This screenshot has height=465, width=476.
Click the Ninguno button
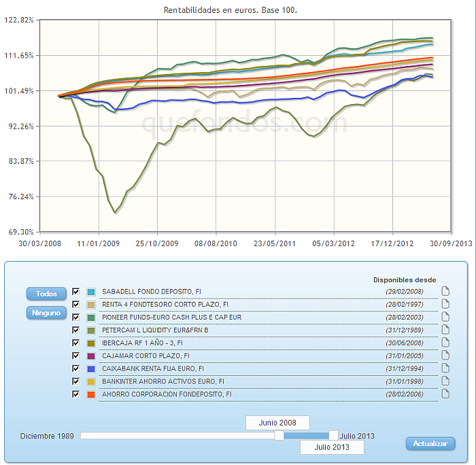pos(46,313)
